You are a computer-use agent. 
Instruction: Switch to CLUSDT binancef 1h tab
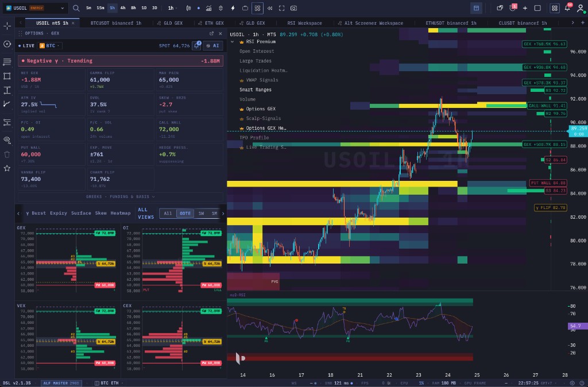click(523, 23)
